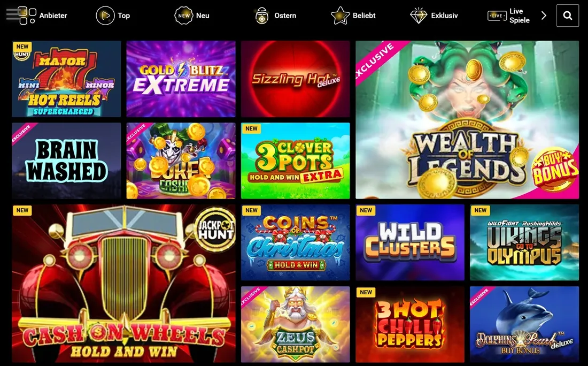The image size is (588, 366).
Task: Launch Vikings Go To Olympus
Action: click(524, 242)
